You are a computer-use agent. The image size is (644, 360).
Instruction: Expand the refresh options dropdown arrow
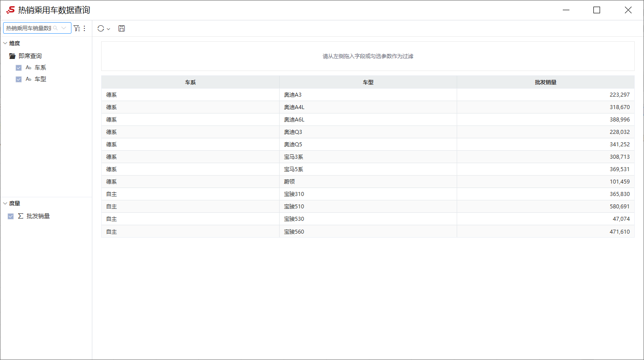tap(108, 29)
